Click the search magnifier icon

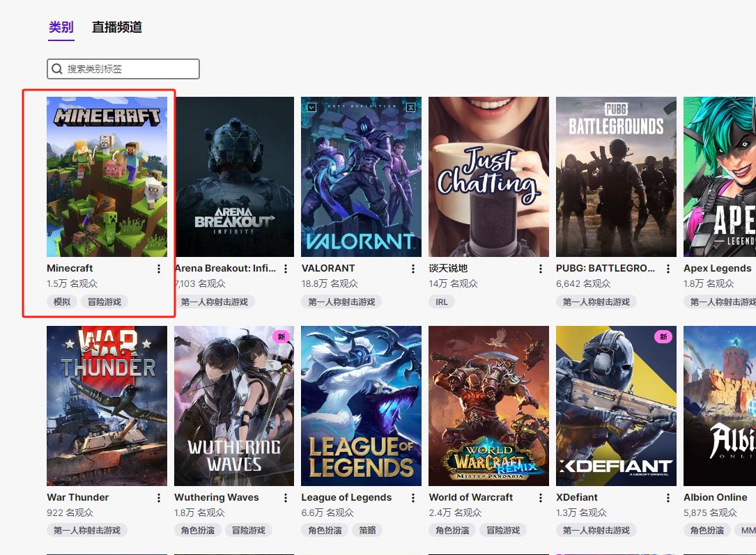(x=57, y=69)
